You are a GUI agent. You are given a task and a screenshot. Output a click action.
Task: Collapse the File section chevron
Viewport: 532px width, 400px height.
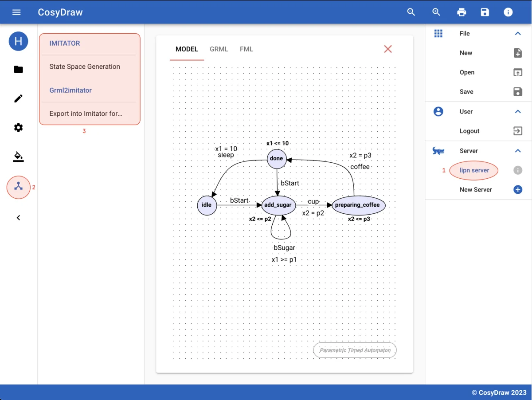[x=518, y=34]
